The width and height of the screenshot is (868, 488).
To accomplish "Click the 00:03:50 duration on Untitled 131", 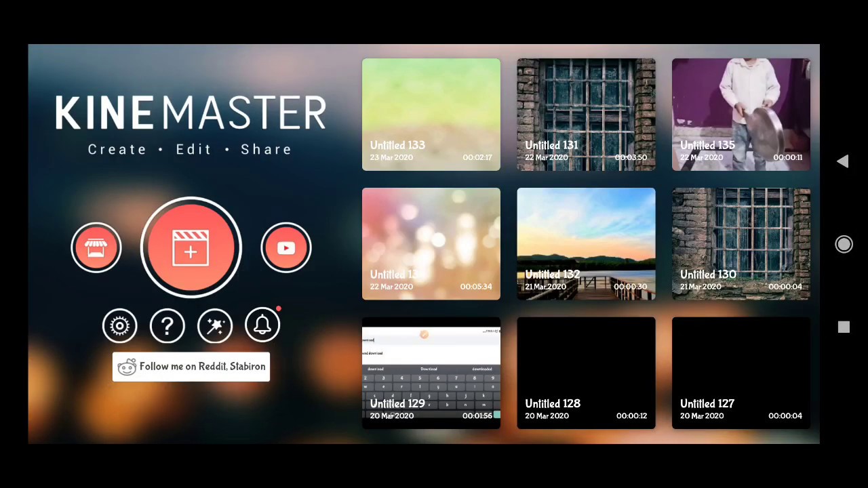I will [631, 157].
